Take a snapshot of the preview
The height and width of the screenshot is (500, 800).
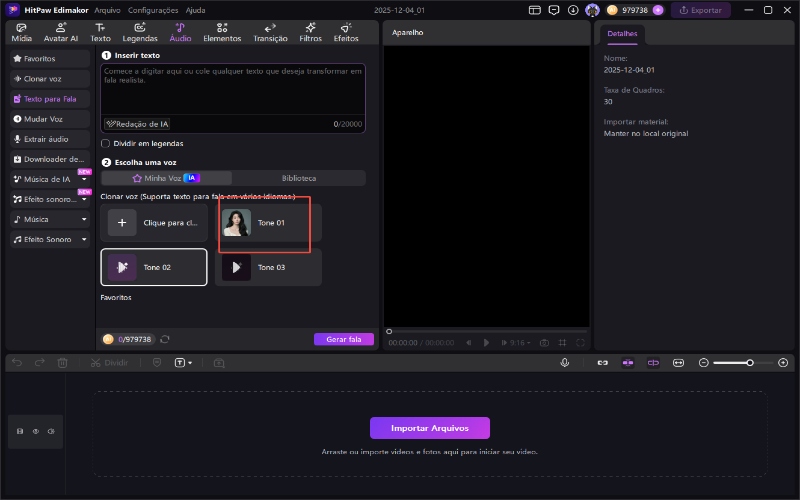point(544,343)
